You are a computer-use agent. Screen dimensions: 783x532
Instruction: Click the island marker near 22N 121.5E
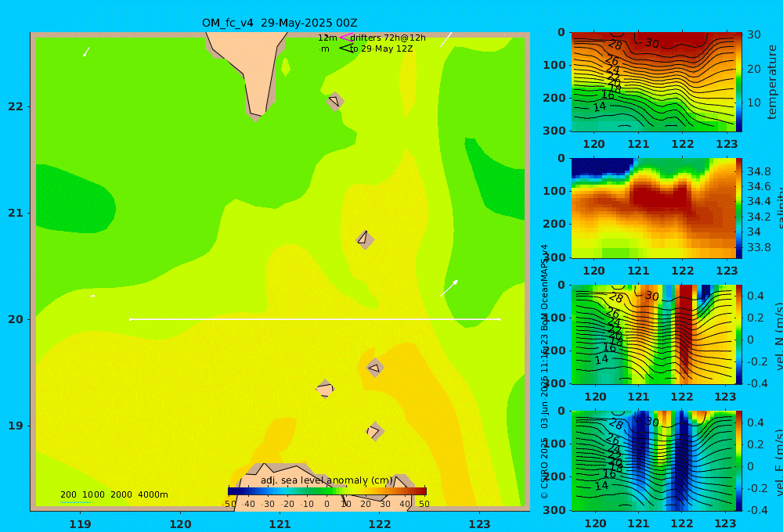[x=335, y=101]
